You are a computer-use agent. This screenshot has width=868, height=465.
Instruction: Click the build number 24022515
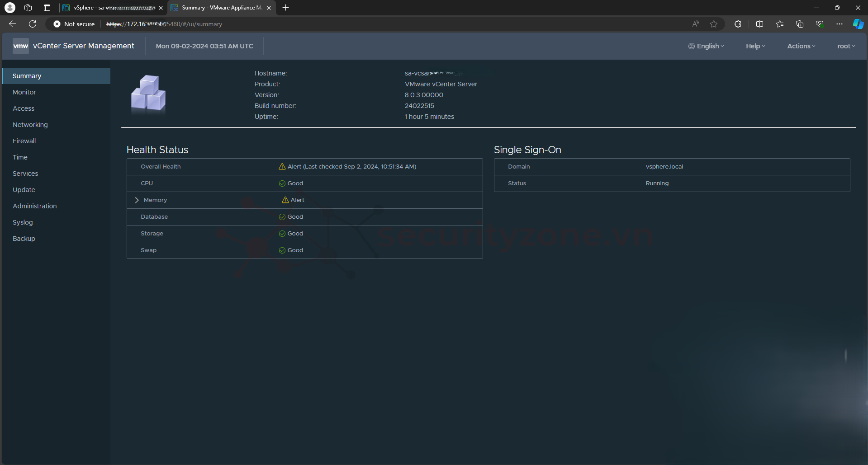point(419,106)
